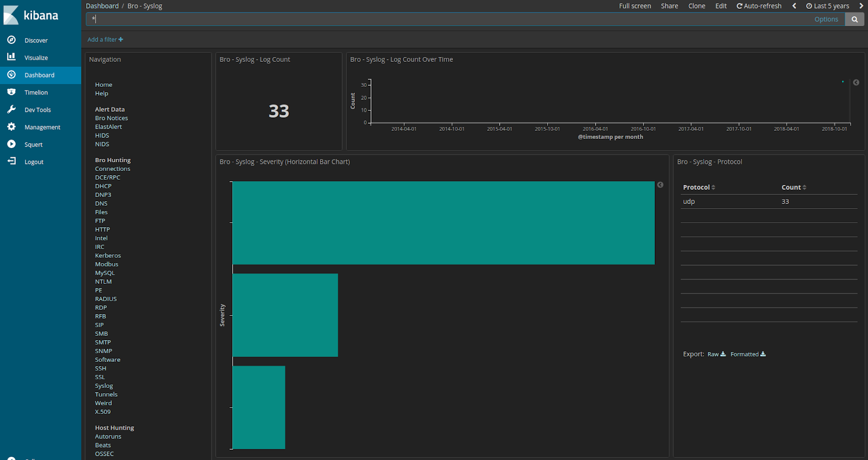Image resolution: width=868 pixels, height=460 pixels.
Task: Sort table by Protocol column
Action: tap(699, 187)
